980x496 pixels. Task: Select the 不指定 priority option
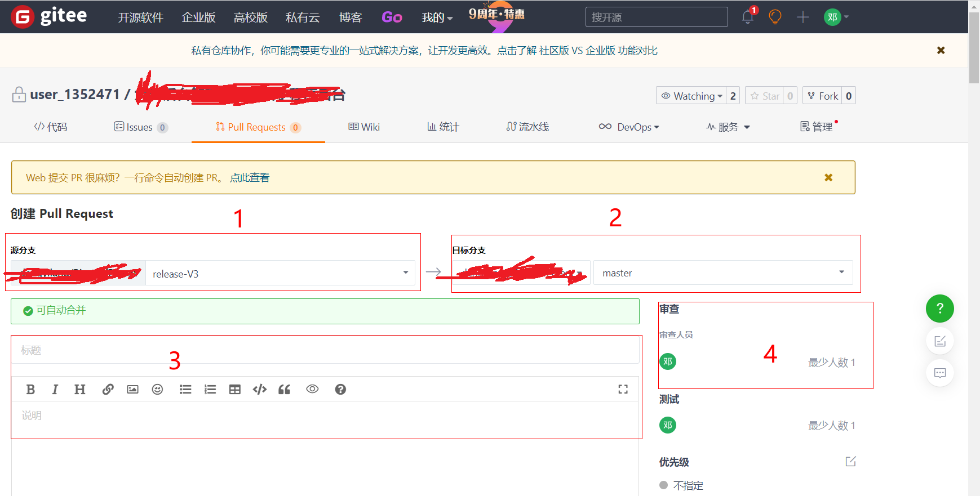click(x=681, y=485)
